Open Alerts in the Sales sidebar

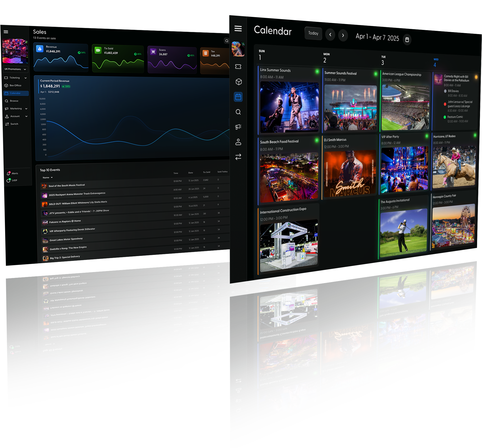point(12,174)
